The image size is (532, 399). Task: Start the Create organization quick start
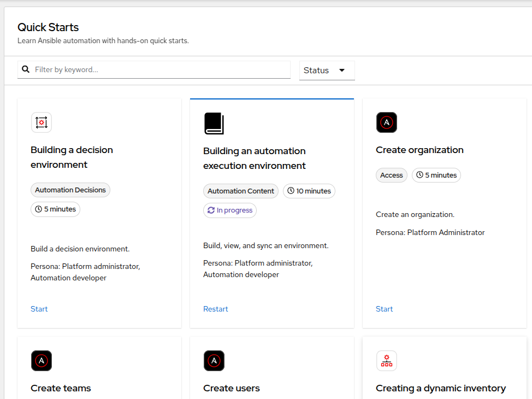pos(384,309)
